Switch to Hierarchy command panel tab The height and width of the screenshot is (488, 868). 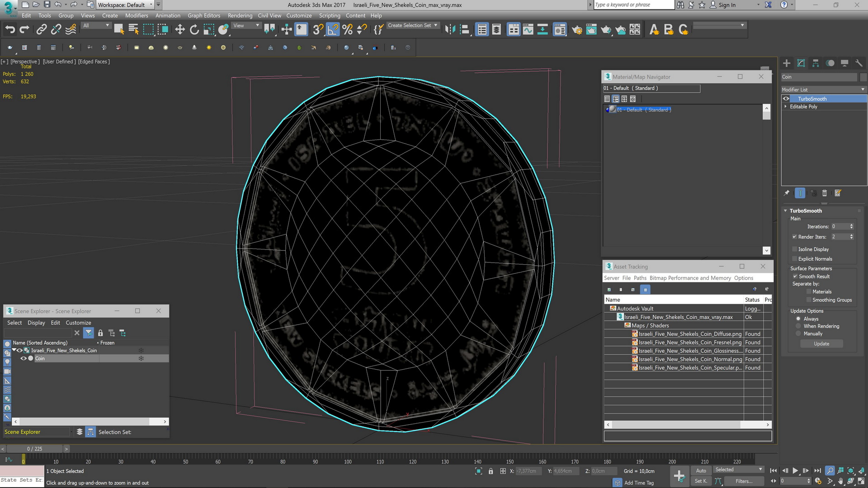pos(816,63)
